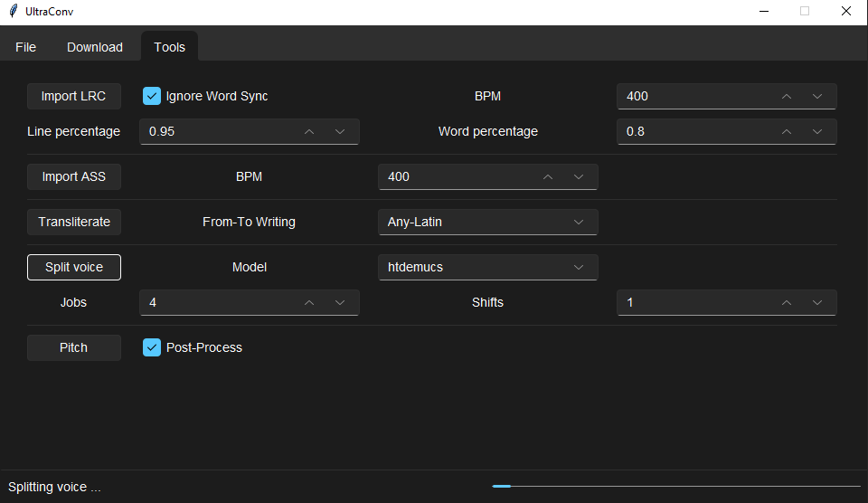
Task: Open the From-To Writing Any-Latin dropdown
Action: pos(487,223)
